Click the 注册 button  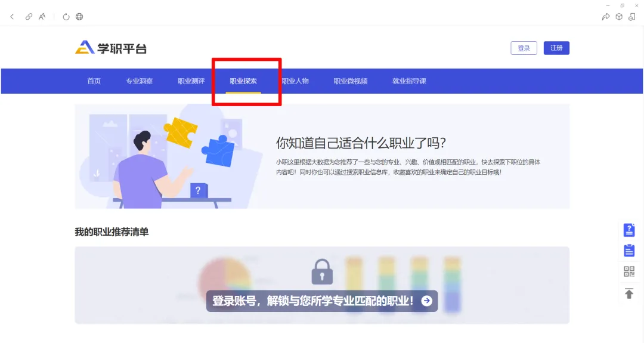tap(556, 48)
